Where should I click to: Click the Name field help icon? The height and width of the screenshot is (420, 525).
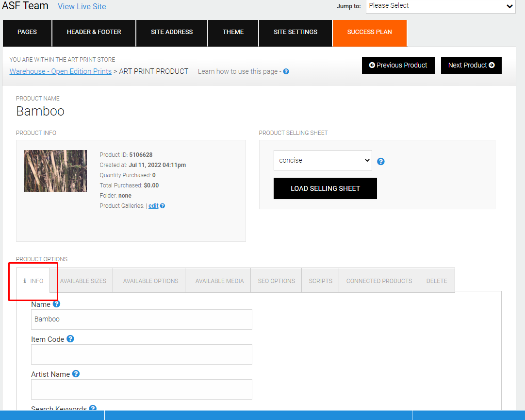click(56, 304)
